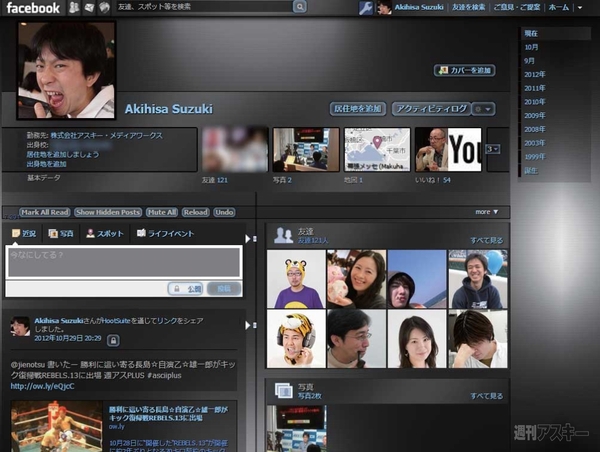Click the HootSuite link in the post header
The width and height of the screenshot is (600, 452).
(116, 321)
